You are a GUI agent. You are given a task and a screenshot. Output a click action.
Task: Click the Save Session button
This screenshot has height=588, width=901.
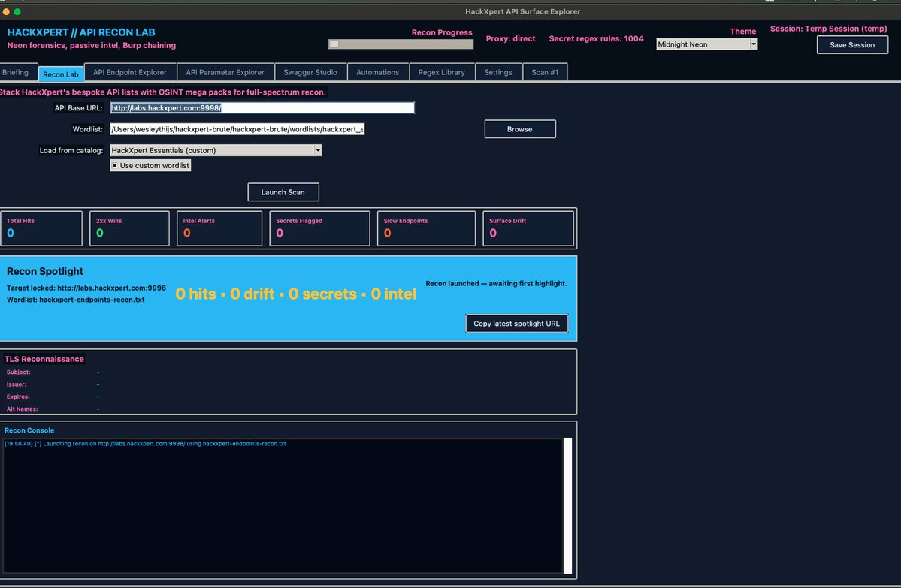852,45
